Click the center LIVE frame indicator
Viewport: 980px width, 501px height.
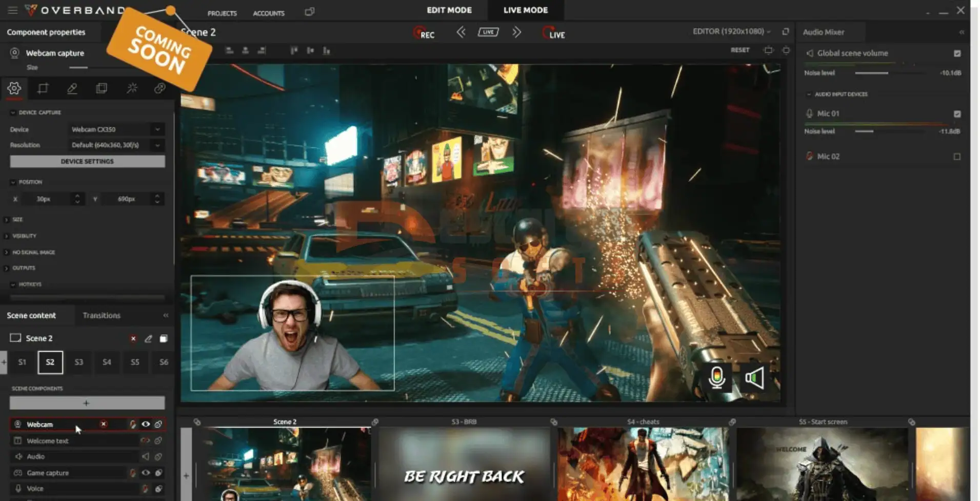tap(488, 32)
